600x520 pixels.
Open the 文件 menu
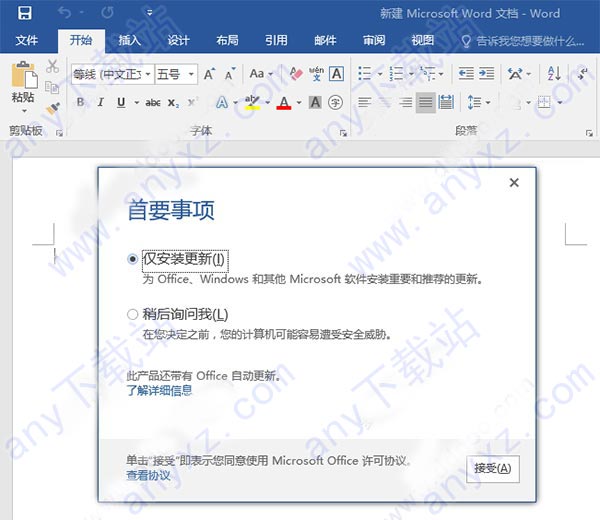27,40
